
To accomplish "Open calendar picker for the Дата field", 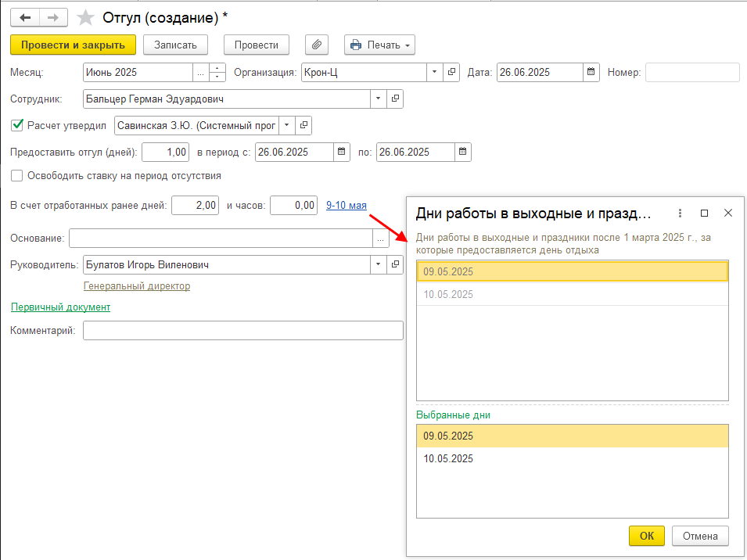I will [591, 73].
